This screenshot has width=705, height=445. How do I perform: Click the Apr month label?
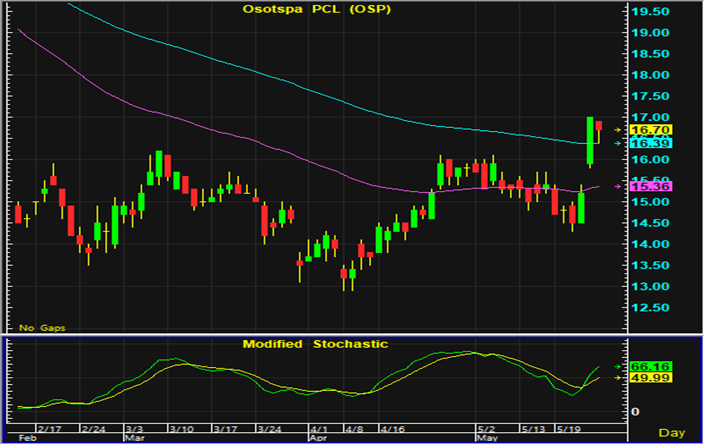pos(319,438)
